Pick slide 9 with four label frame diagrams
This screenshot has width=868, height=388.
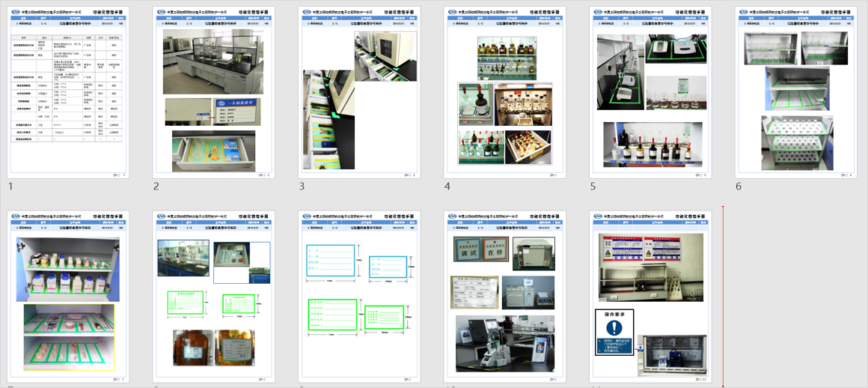[359, 297]
